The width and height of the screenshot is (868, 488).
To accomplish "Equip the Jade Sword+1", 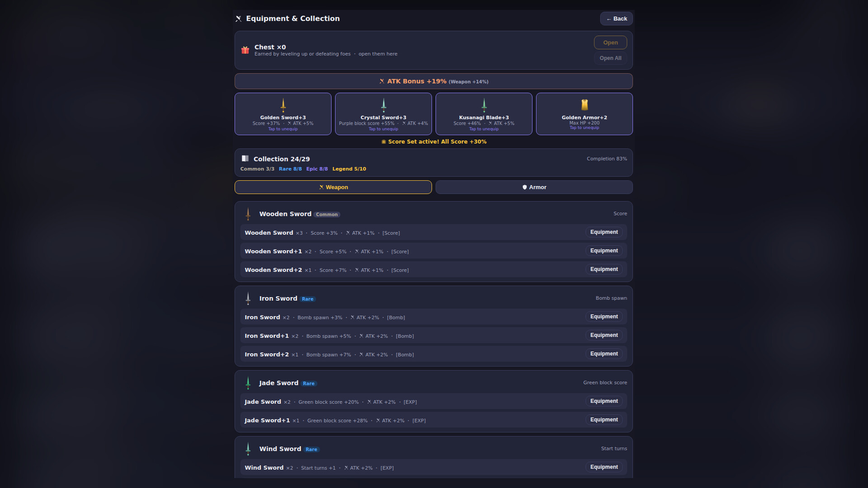I will click(x=604, y=420).
